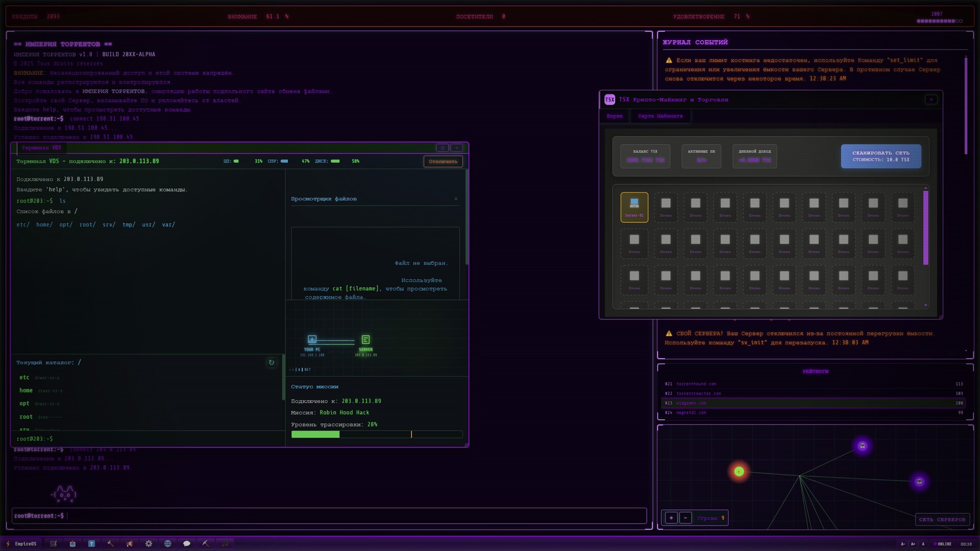Open the music player icon in taskbar
The width and height of the screenshot is (980, 551).
[225, 543]
